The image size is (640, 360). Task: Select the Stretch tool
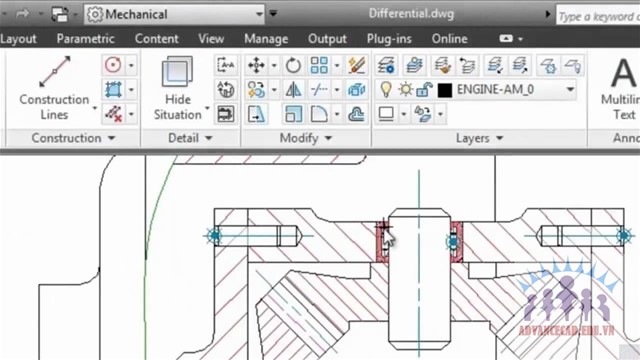coord(256,114)
